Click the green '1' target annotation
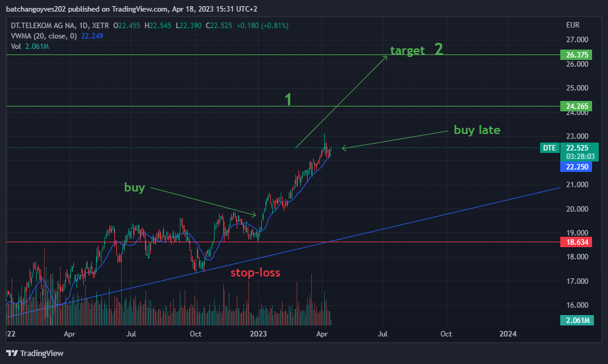608x364 pixels. pyautogui.click(x=288, y=99)
